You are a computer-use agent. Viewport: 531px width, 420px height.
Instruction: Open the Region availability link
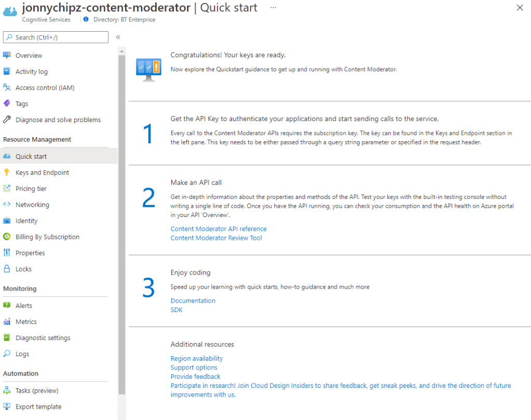click(196, 358)
